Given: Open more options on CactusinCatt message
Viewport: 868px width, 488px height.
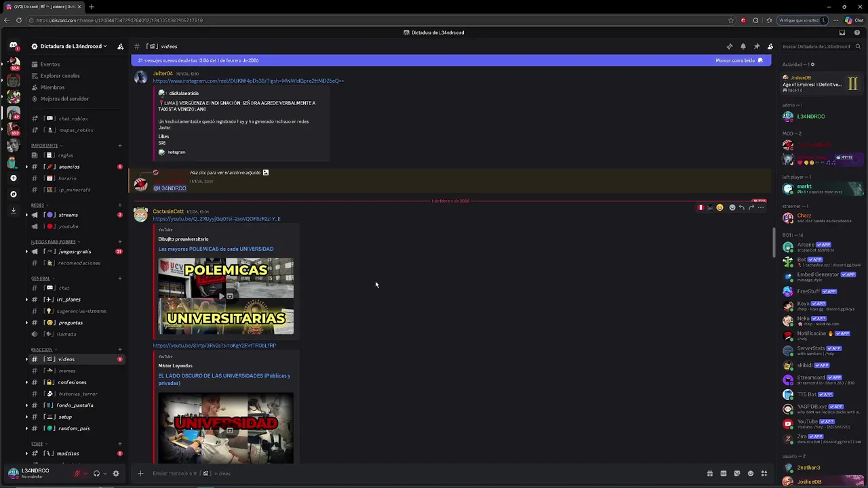Looking at the screenshot, I should tap(761, 207).
